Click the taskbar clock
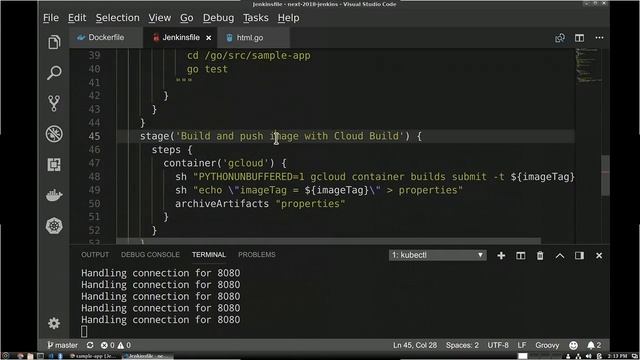640x360 pixels. [x=617, y=356]
